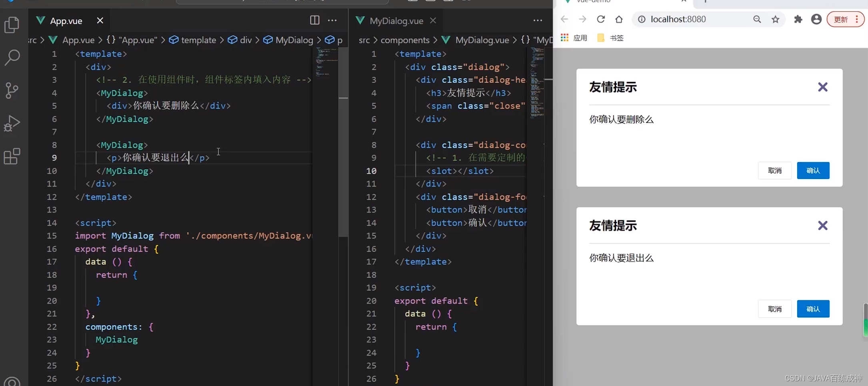Screen dimensions: 868x386
Task: Click the components: { line in App.vue
Action: click(119, 327)
